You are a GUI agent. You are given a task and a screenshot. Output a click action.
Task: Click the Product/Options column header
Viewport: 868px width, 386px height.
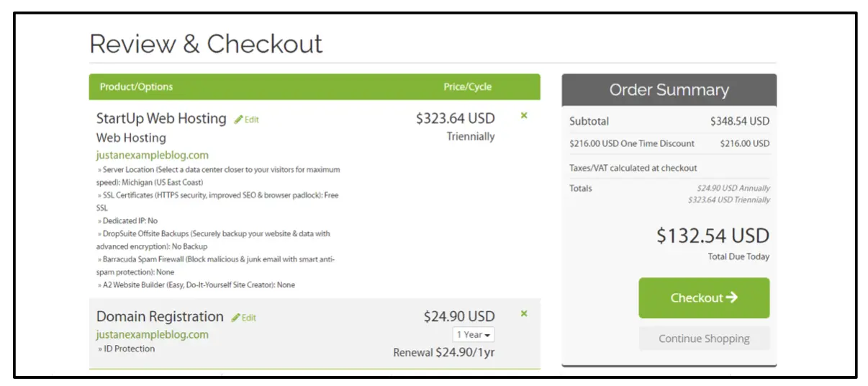click(136, 87)
